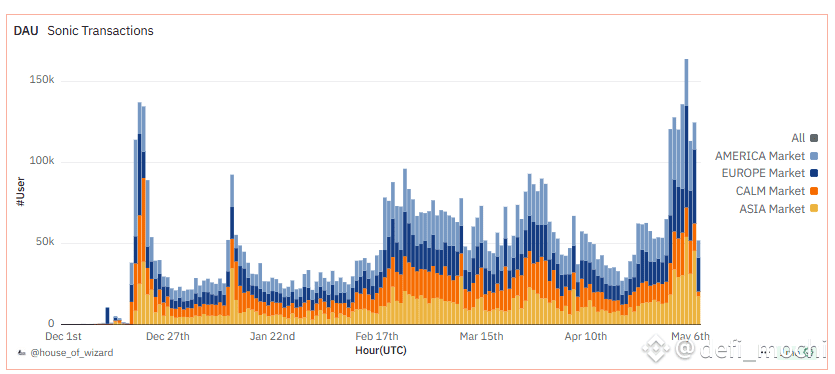Click the AMERICA Market legend swatch
The height and width of the screenshot is (374, 835).
tap(814, 156)
